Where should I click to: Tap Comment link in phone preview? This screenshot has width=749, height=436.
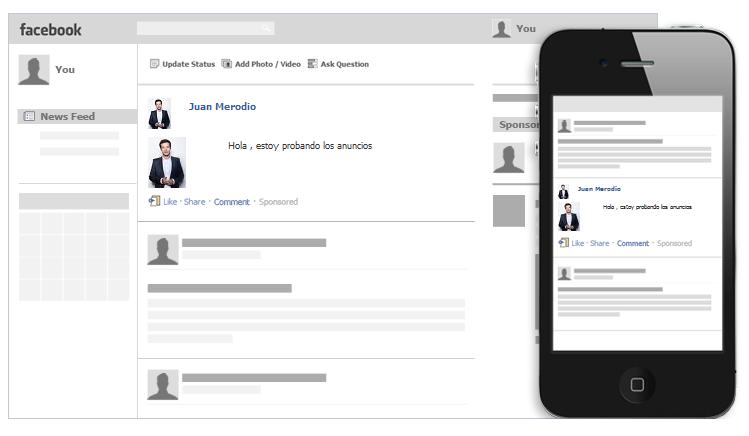(632, 244)
